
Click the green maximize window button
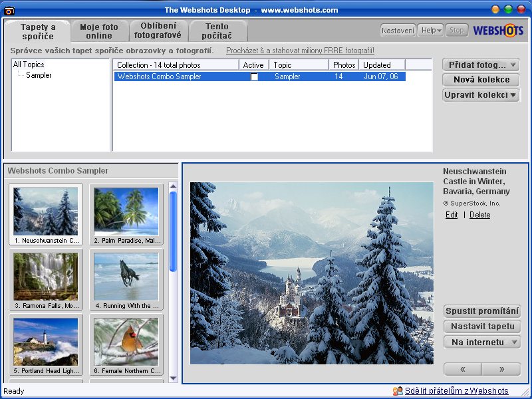tap(508, 9)
